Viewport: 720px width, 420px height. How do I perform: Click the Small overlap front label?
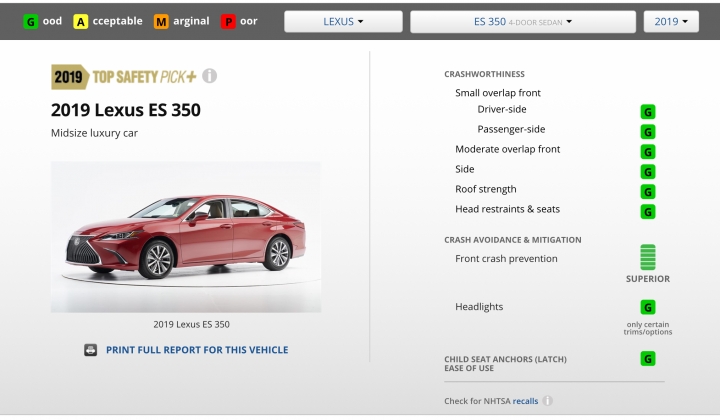[498, 93]
